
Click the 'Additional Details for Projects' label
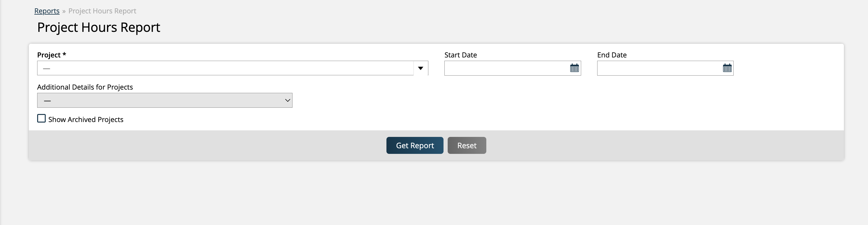pyautogui.click(x=85, y=87)
